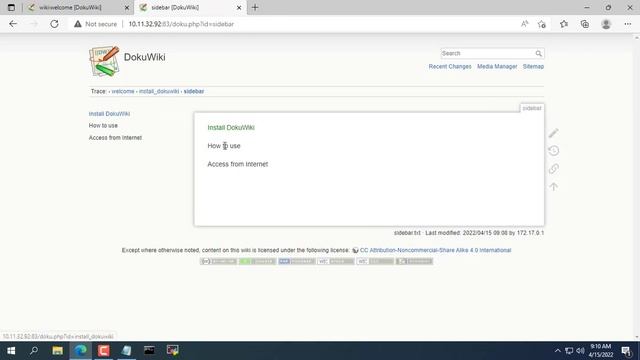
Task: Close the sidebar [DokuWiki] tab
Action: click(239, 8)
